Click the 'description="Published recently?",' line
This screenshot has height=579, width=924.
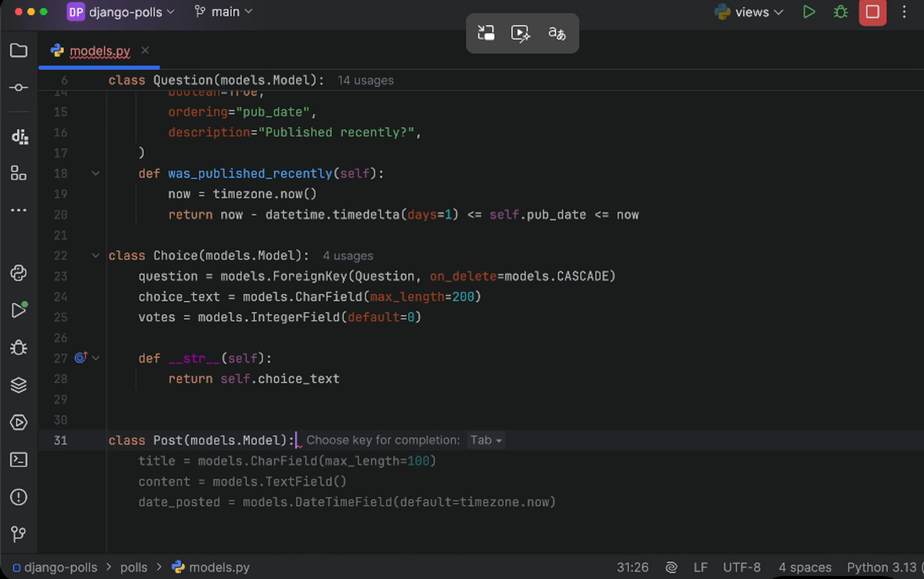click(296, 132)
